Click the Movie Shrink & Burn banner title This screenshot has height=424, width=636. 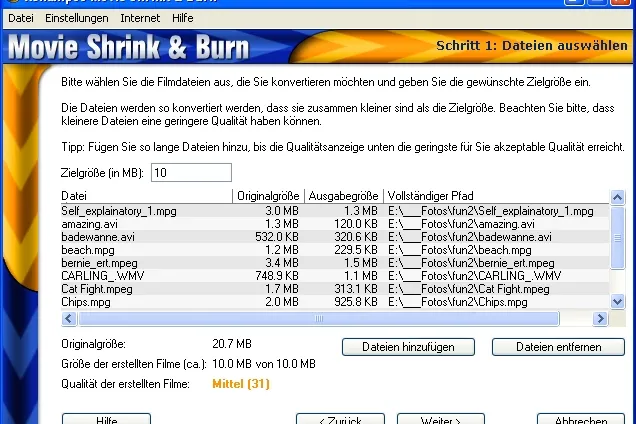(129, 47)
